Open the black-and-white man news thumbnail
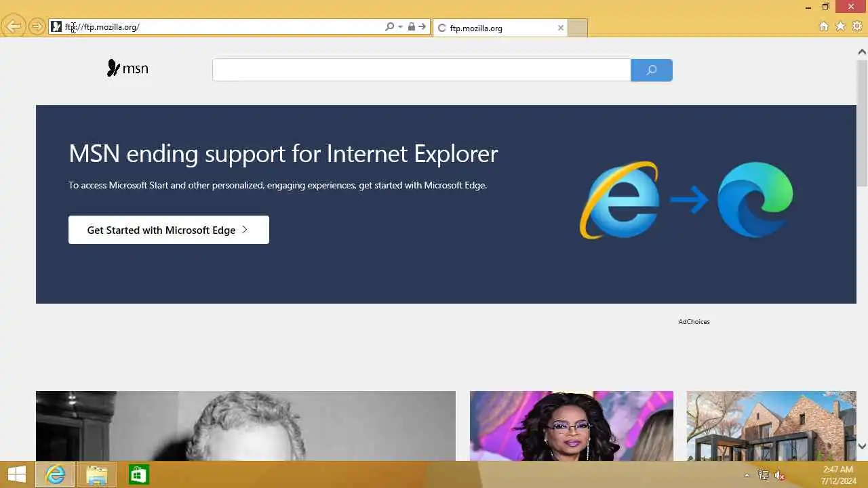The height and width of the screenshot is (488, 868). click(x=245, y=426)
